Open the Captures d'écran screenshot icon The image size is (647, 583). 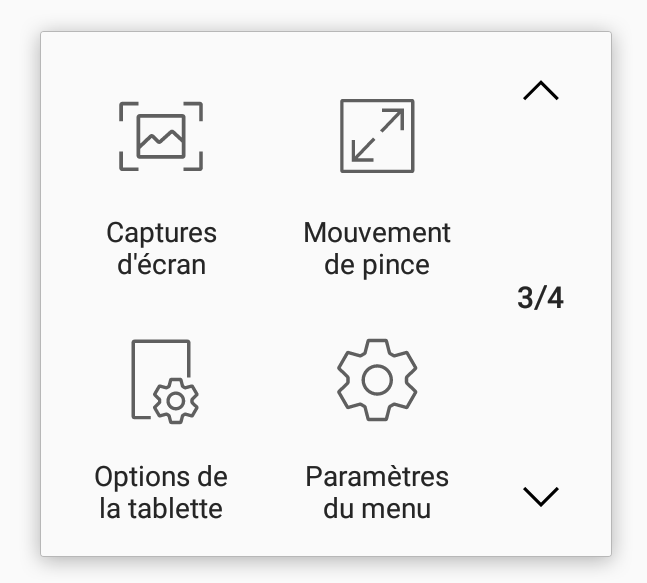tap(161, 136)
